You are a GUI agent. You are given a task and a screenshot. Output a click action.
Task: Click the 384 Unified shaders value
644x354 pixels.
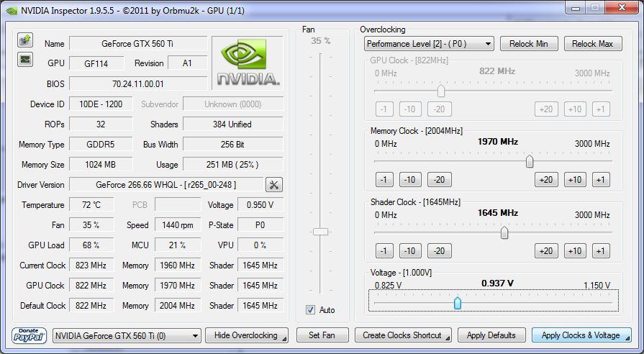[x=233, y=124]
